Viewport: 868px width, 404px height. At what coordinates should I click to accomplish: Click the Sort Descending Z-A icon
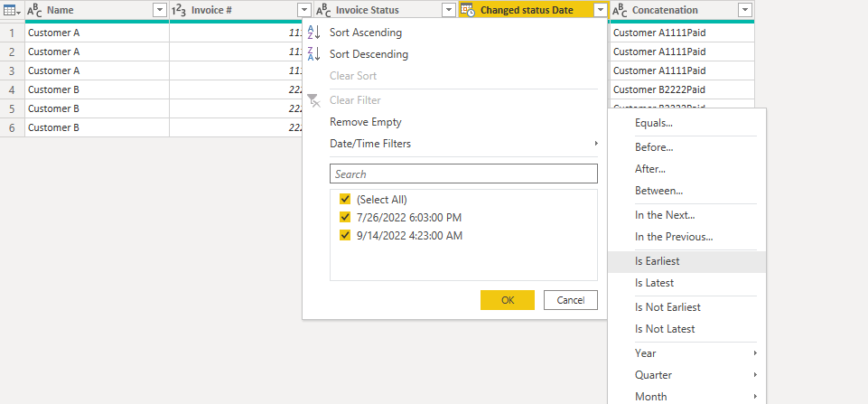click(x=314, y=54)
